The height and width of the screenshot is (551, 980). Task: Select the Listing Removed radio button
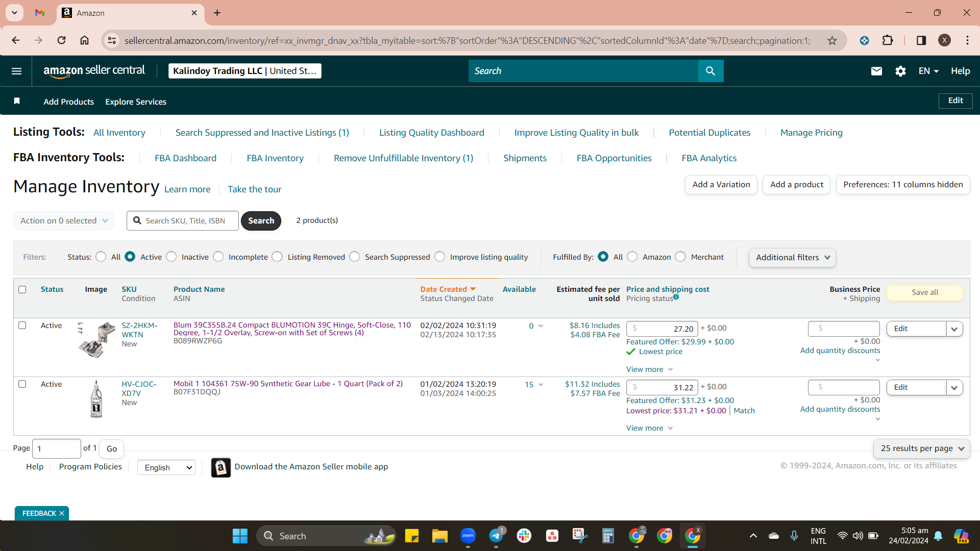tap(277, 257)
